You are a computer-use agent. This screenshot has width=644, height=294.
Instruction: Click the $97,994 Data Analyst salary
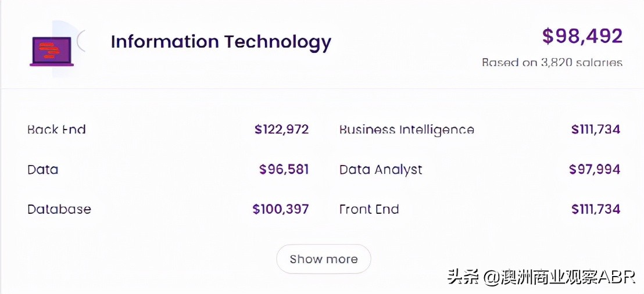click(x=595, y=170)
